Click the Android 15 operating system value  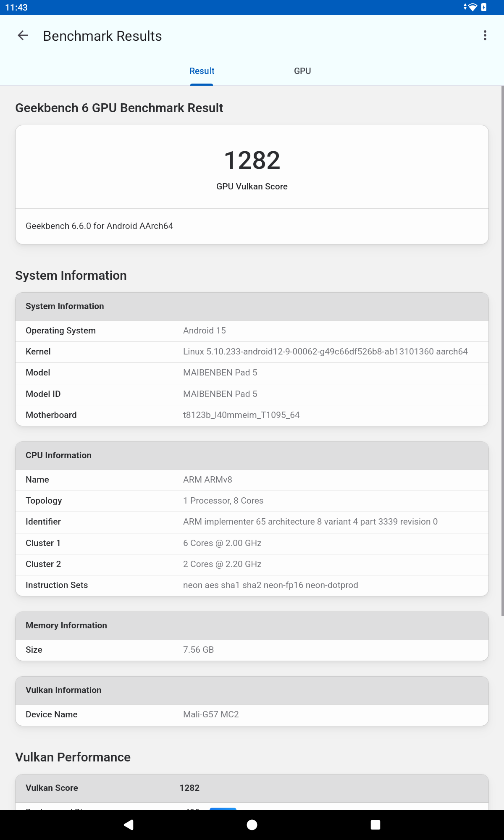point(205,331)
